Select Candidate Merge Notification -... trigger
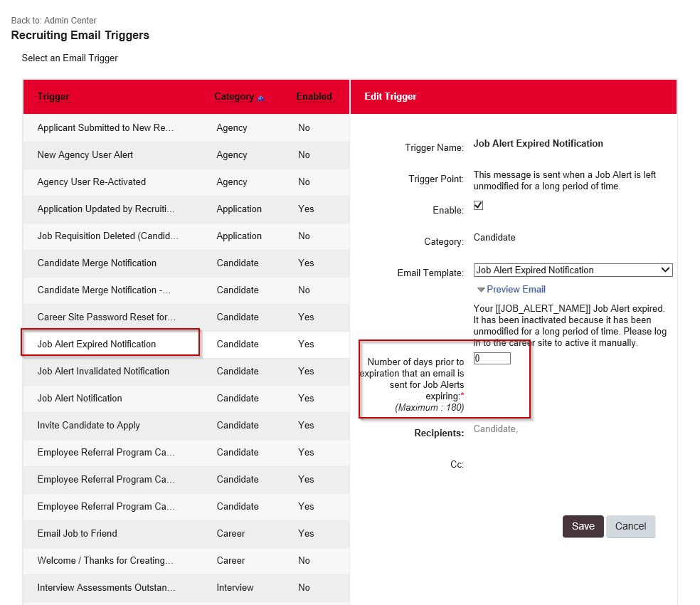This screenshot has height=605, width=700. tap(104, 290)
